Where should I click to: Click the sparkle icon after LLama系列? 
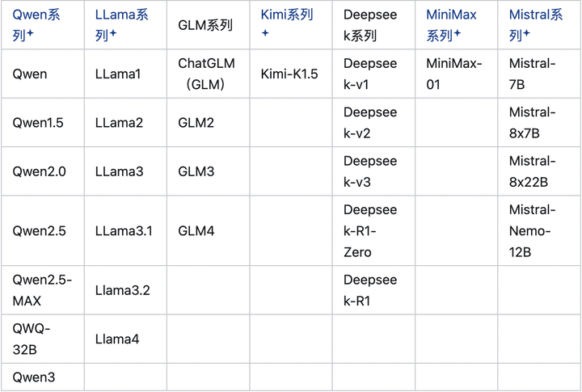pos(112,34)
